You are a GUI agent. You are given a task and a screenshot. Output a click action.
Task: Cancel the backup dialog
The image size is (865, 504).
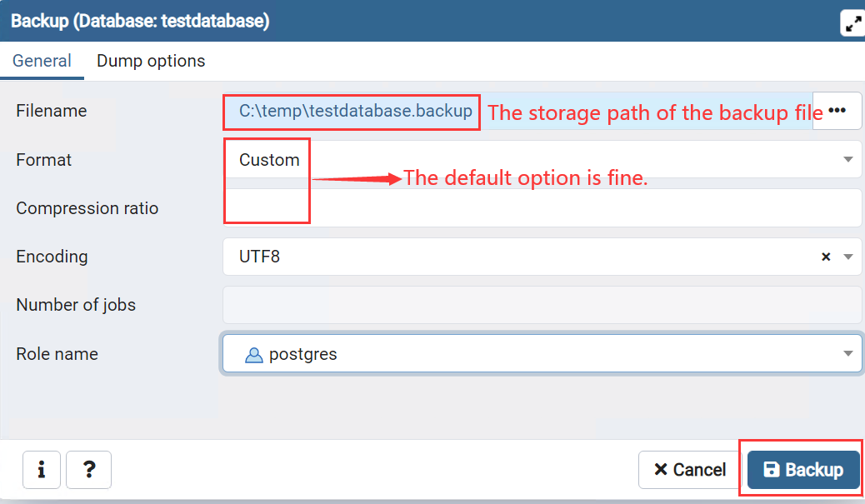pyautogui.click(x=689, y=470)
